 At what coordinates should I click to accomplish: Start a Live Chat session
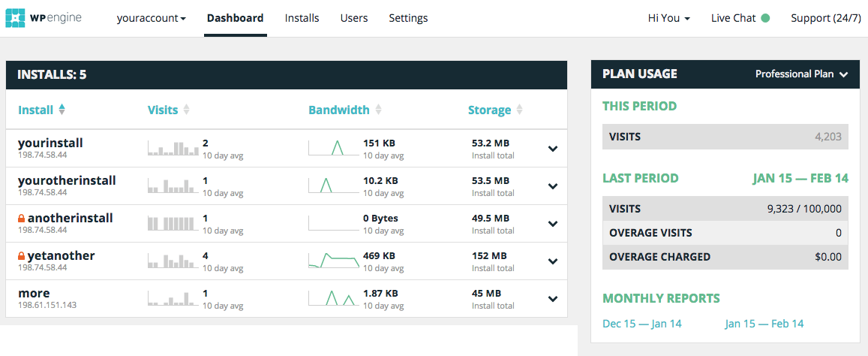pos(734,18)
